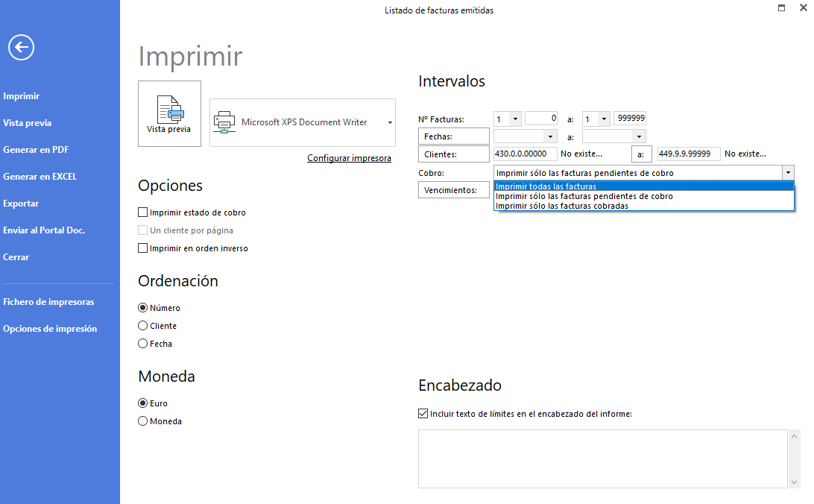This screenshot has width=814, height=504.
Task: Tick the Imprimir en orden inverso checkbox
Action: coord(143,248)
